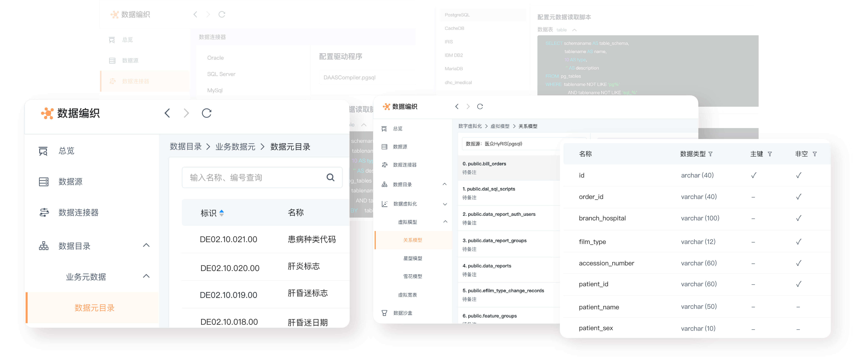The width and height of the screenshot is (868, 360).
Task: Select 雪花模型 in middle window sidebar
Action: point(412,276)
